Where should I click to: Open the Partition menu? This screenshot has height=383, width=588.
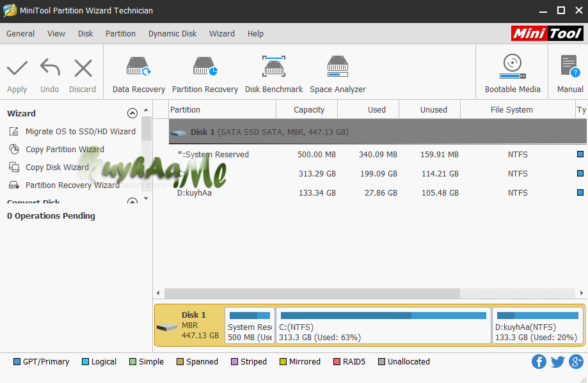point(120,34)
